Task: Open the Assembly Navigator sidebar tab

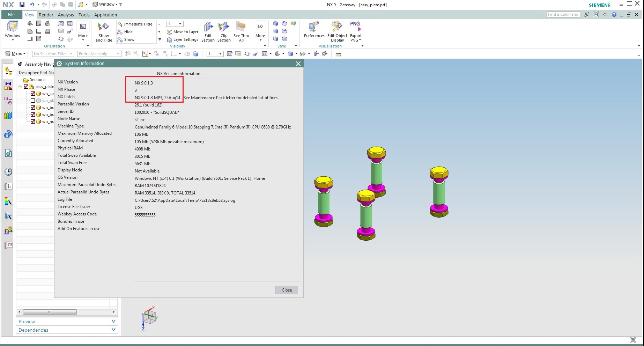Action: (x=8, y=72)
